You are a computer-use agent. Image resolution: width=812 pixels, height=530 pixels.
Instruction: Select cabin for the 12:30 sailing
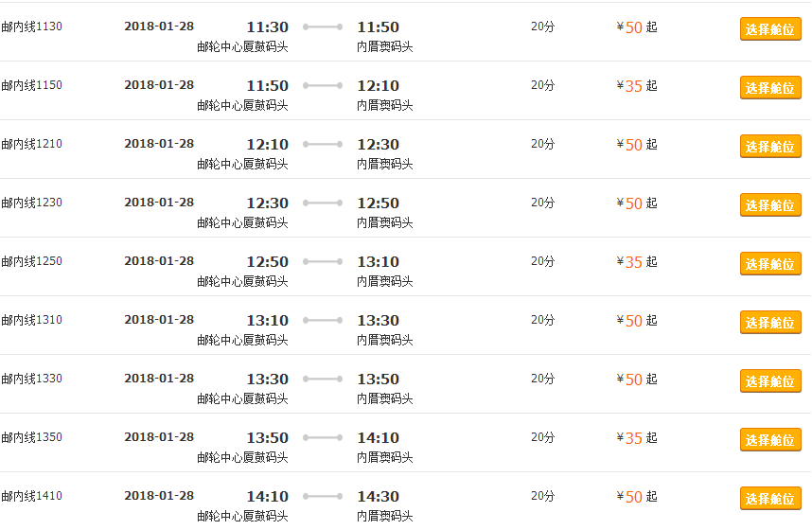[x=770, y=204]
